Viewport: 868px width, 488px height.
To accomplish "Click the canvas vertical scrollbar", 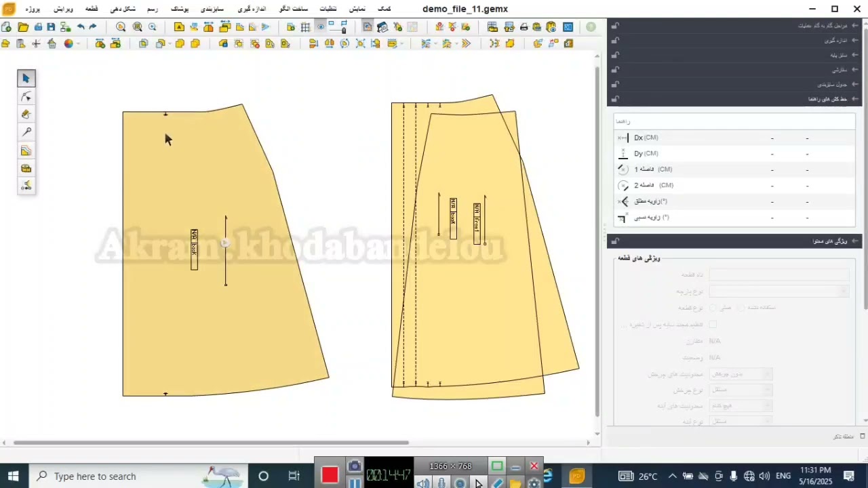I will pyautogui.click(x=597, y=241).
